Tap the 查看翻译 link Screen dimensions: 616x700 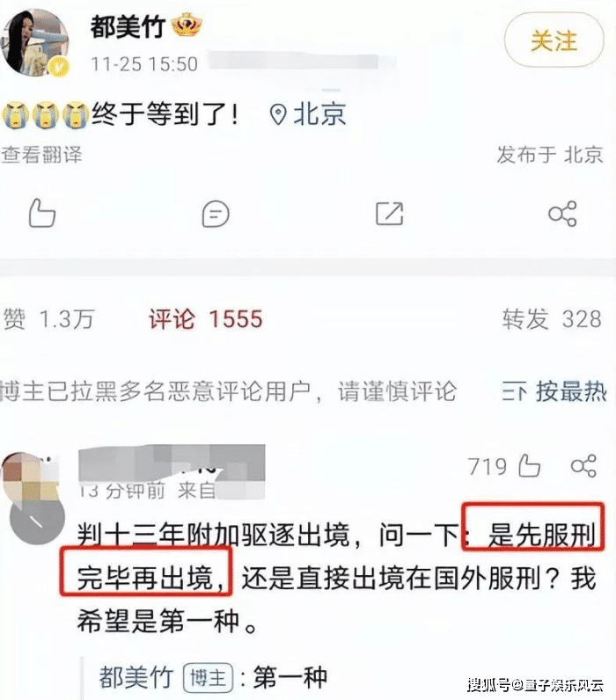[41, 155]
